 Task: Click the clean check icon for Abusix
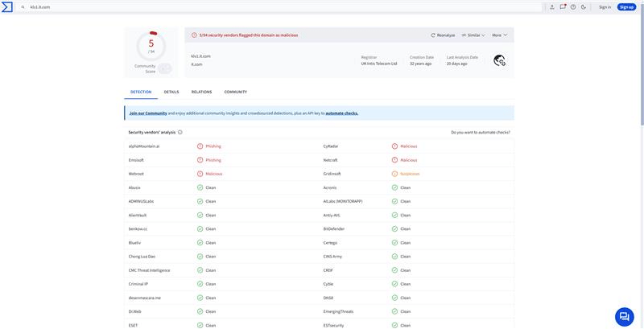click(200, 187)
